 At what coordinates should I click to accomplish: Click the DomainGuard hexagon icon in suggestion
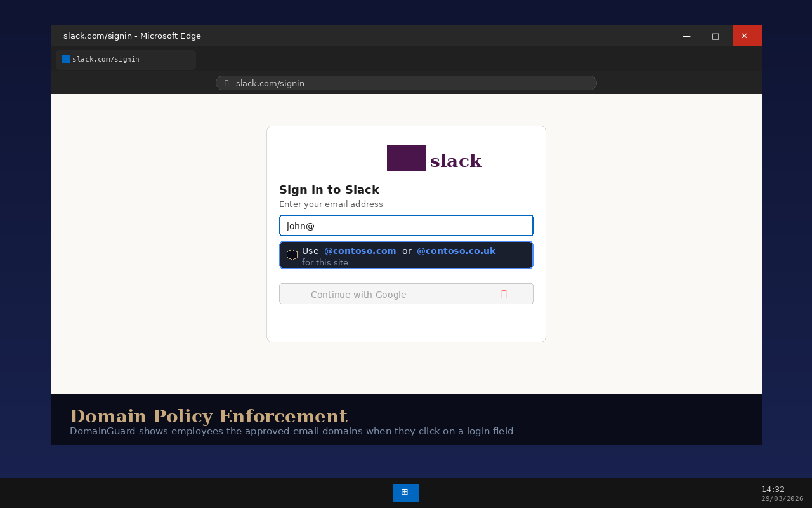click(x=292, y=255)
